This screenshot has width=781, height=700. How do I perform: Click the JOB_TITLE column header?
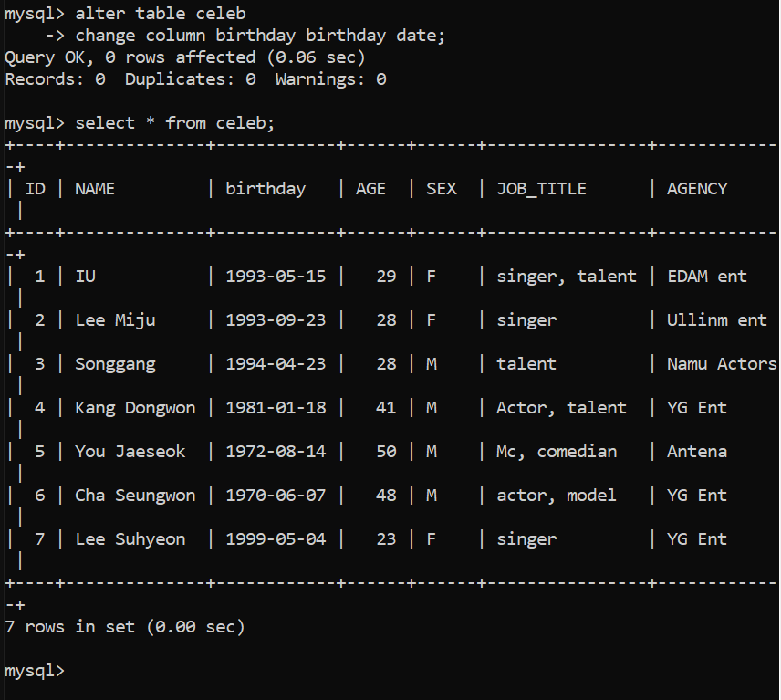[x=541, y=189]
